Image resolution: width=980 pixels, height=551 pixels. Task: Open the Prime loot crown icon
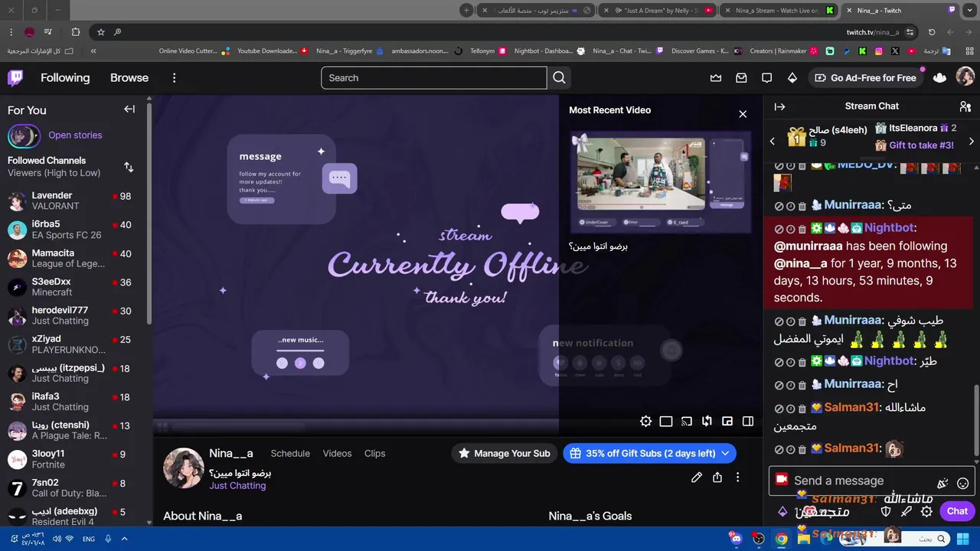[x=716, y=78]
